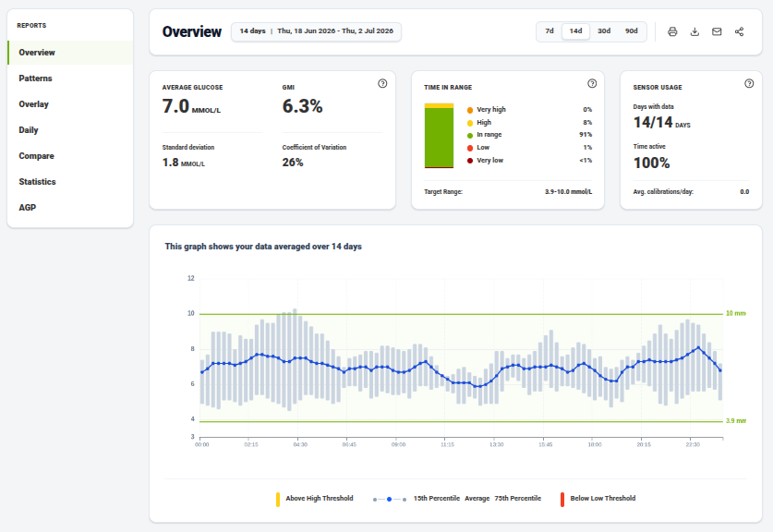Open help for Time in Range card
This screenshot has width=773, height=532.
(x=592, y=83)
